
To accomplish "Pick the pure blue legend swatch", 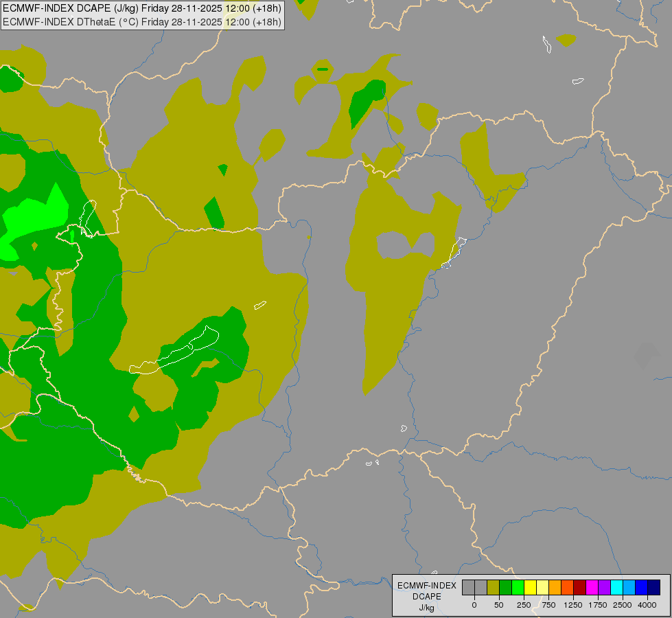I will pyautogui.click(x=641, y=587).
